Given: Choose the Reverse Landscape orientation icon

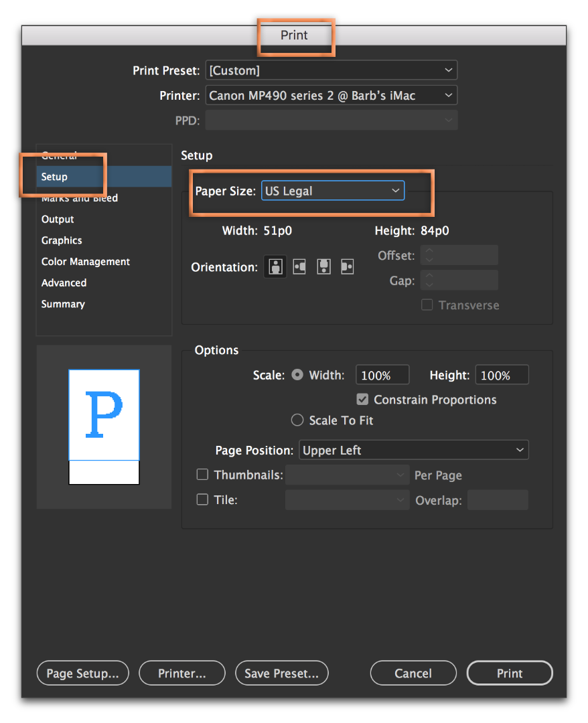Looking at the screenshot, I should point(347,267).
